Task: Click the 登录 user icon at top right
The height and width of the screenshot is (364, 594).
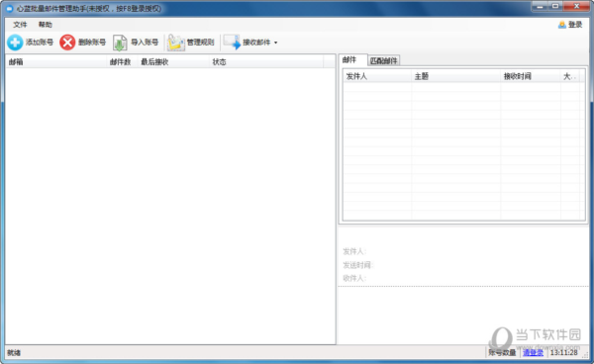Action: (561, 25)
